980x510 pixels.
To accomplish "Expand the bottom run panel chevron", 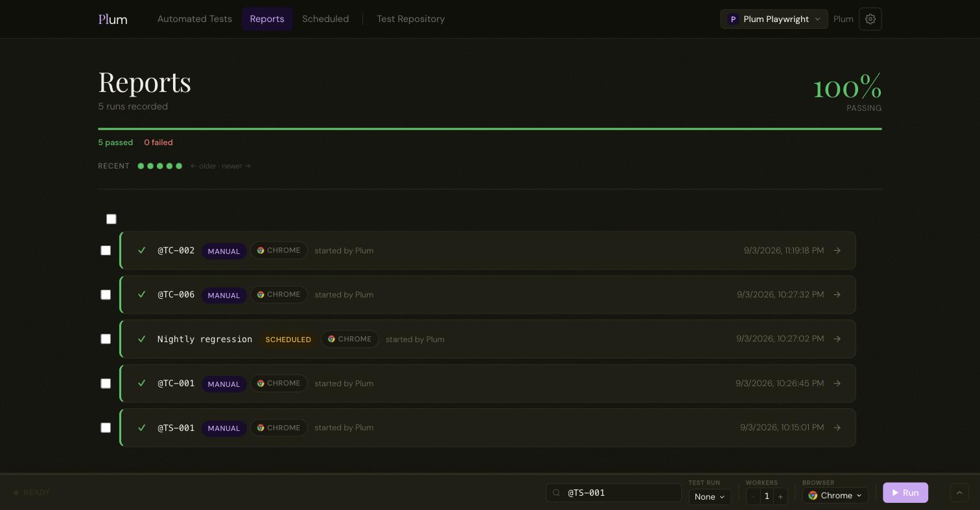I will [959, 493].
